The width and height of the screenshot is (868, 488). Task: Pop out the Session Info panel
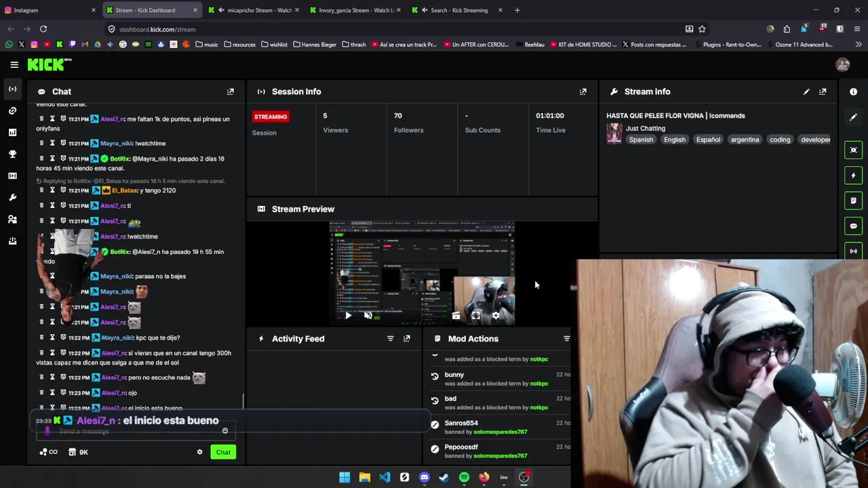[583, 91]
